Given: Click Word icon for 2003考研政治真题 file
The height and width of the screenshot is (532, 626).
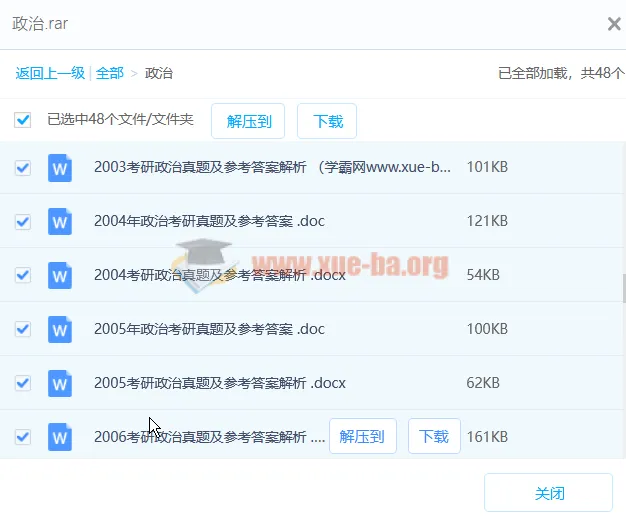Looking at the screenshot, I should click(x=60, y=167).
